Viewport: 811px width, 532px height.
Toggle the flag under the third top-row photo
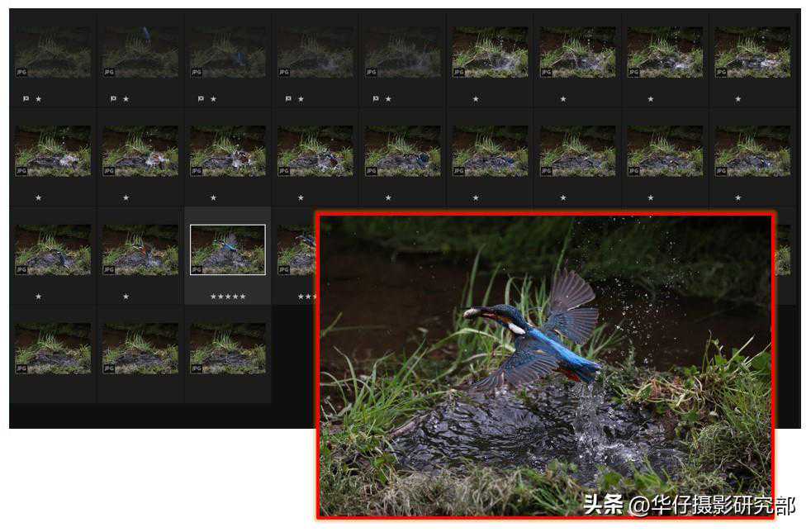[201, 98]
